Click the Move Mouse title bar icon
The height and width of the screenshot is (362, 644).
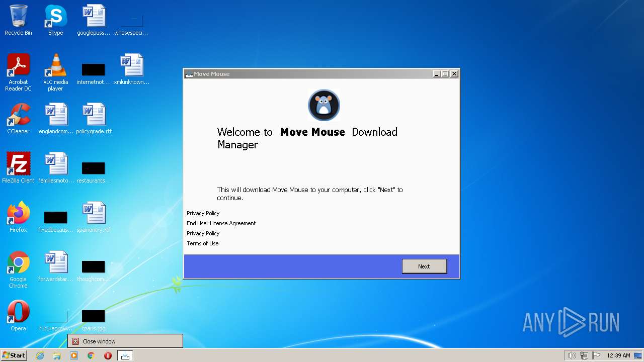(189, 74)
